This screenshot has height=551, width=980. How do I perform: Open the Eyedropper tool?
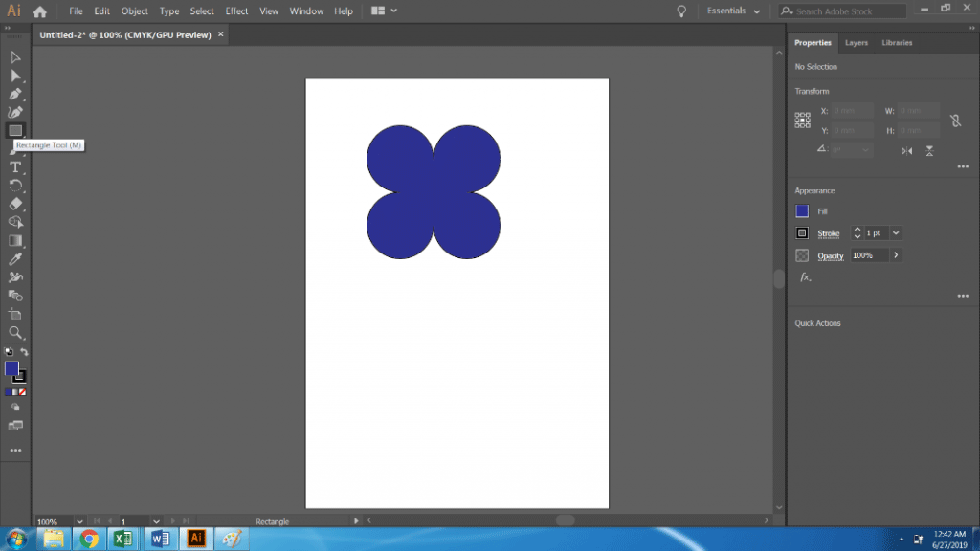tap(14, 259)
